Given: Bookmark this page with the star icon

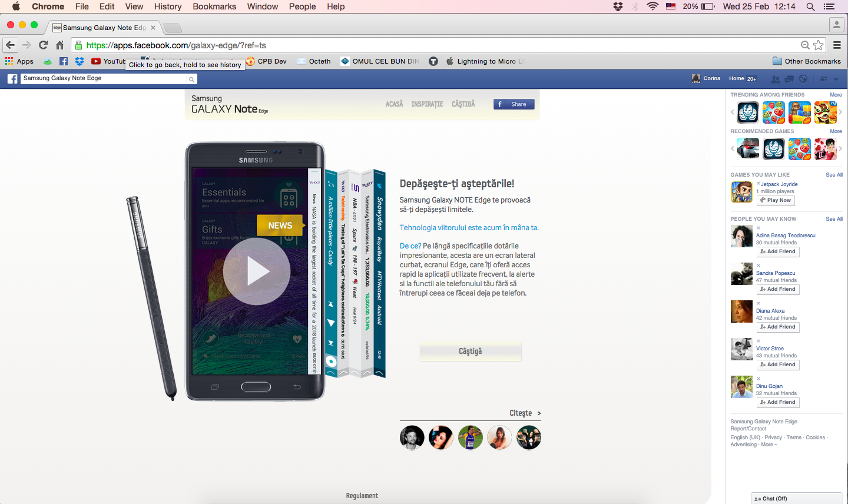Looking at the screenshot, I should (819, 45).
